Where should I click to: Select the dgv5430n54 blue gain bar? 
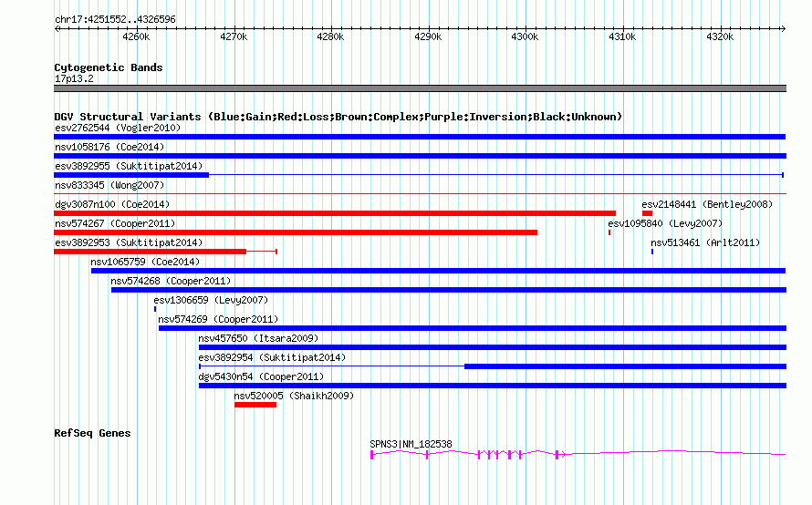[493, 386]
